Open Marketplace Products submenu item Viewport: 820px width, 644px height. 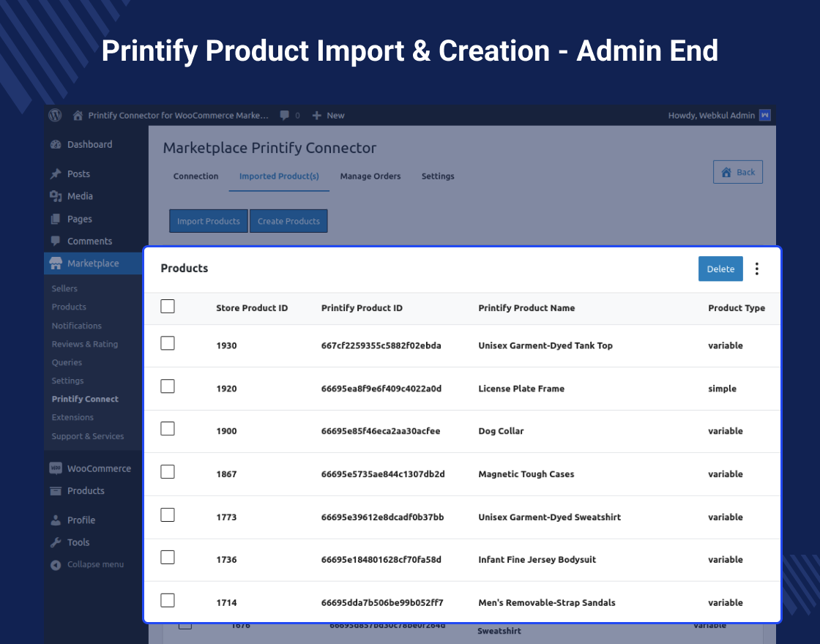(x=69, y=307)
